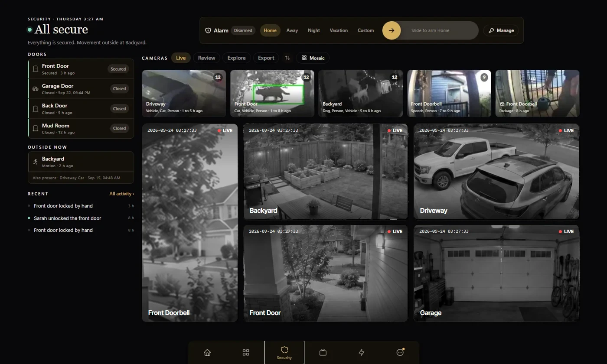Image resolution: width=607 pixels, height=364 pixels.
Task: Open the more options bubble icon
Action: [x=400, y=352]
